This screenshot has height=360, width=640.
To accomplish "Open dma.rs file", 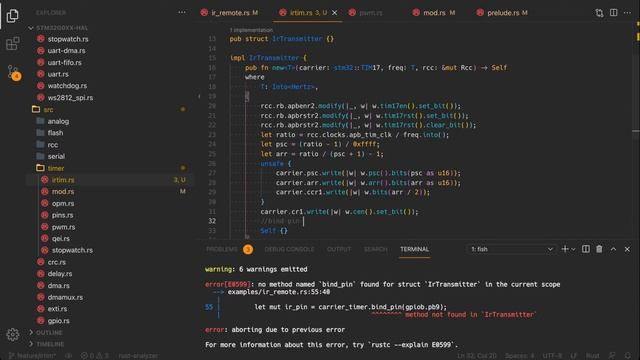I will [58, 286].
